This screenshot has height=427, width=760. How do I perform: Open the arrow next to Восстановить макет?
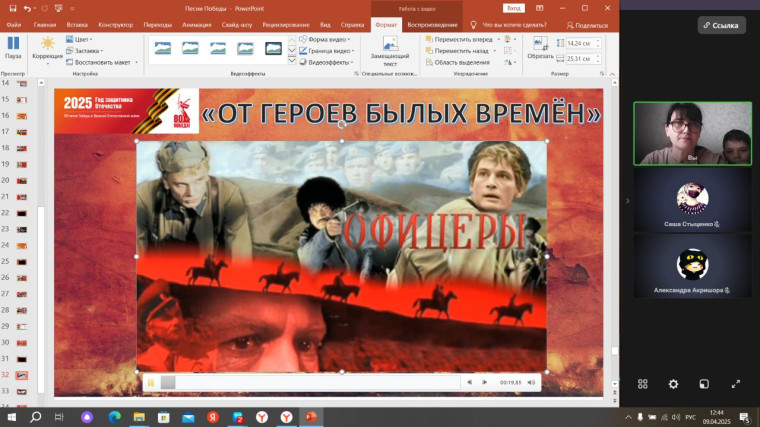pos(137,62)
